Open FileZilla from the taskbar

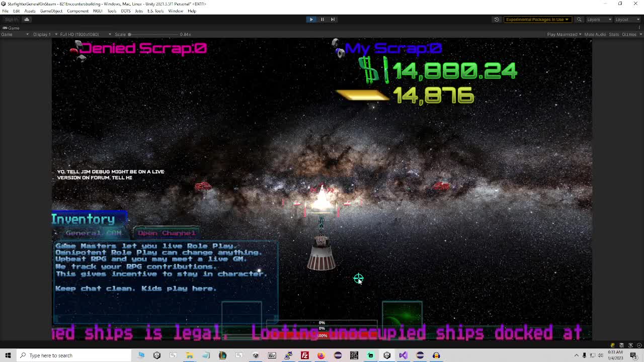pyautogui.click(x=305, y=355)
